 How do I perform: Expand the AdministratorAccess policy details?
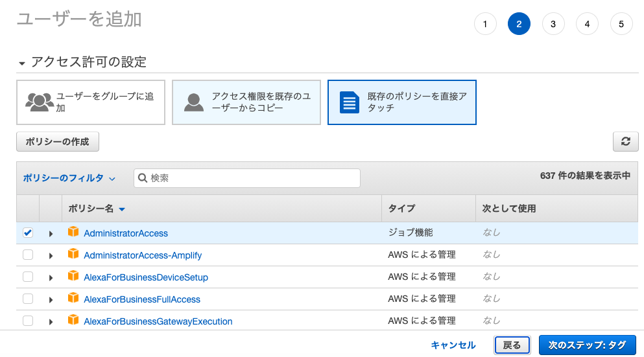tap(51, 233)
